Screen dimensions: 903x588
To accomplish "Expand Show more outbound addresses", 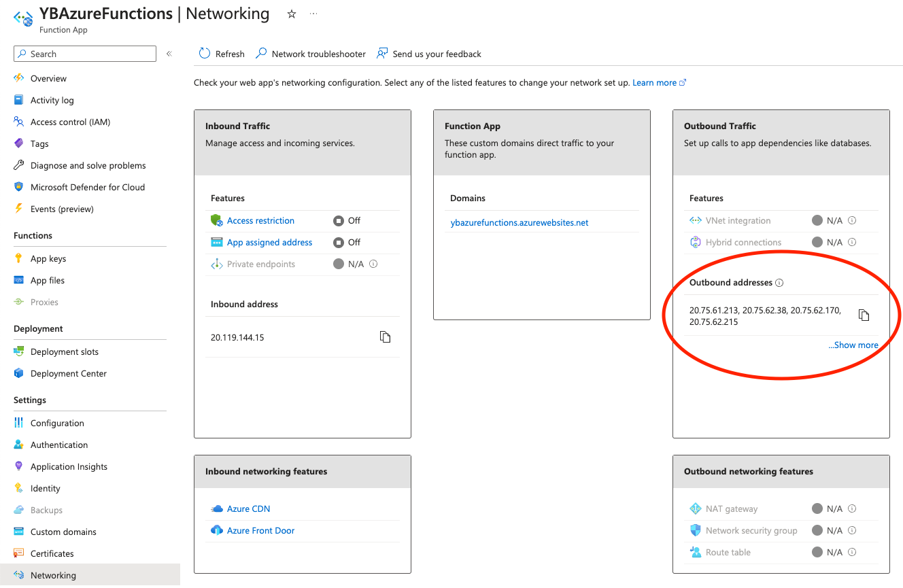I will tap(853, 345).
